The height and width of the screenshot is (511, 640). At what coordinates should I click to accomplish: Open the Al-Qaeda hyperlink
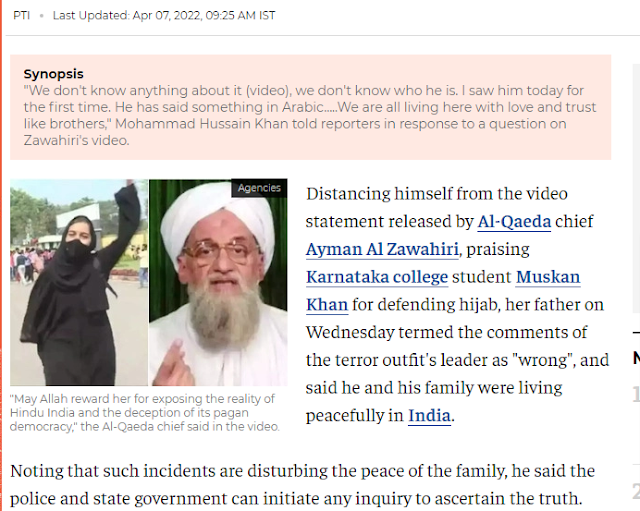(x=514, y=221)
